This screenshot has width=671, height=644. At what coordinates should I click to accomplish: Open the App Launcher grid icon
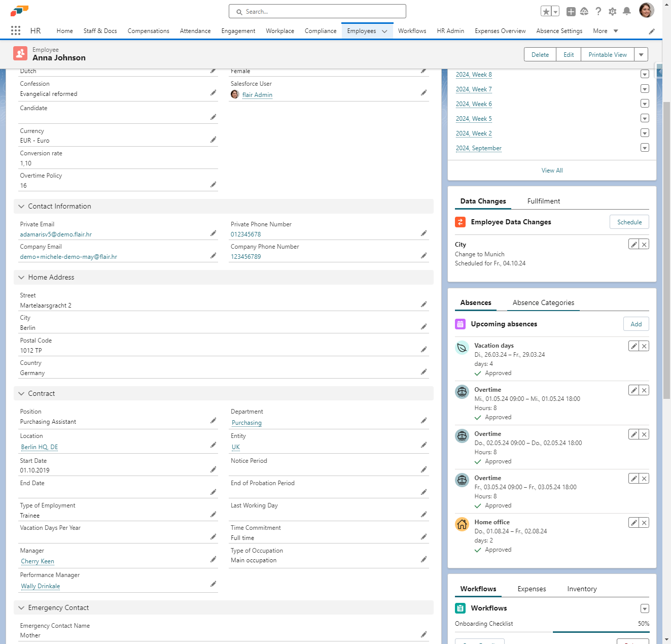pyautogui.click(x=16, y=31)
